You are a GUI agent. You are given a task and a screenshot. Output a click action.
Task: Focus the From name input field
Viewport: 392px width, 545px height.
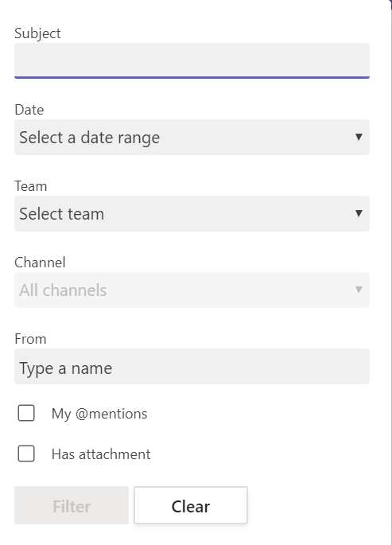pos(192,366)
